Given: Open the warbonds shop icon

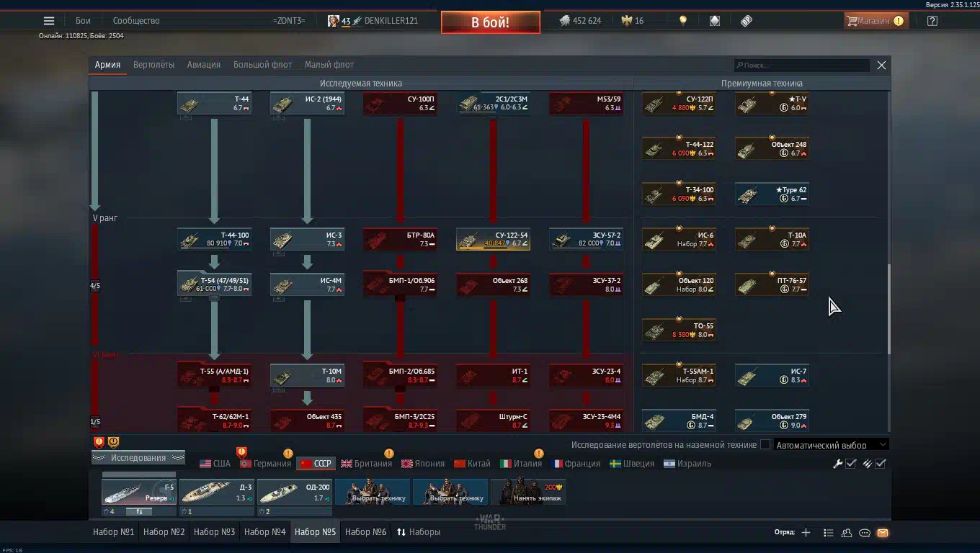Looking at the screenshot, I should click(x=714, y=21).
